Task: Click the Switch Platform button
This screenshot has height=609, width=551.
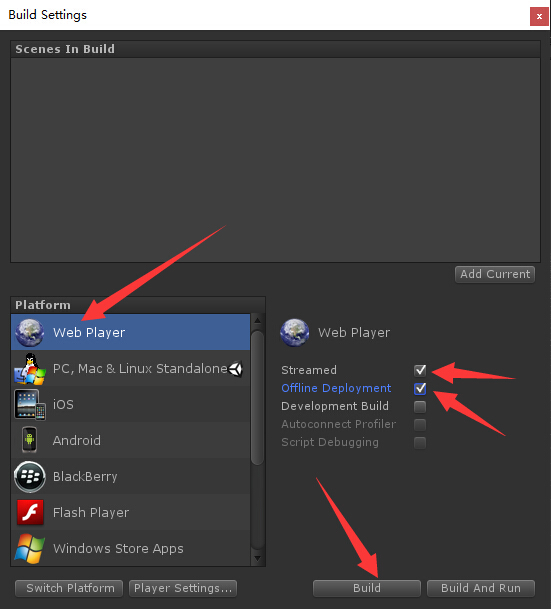Action: pyautogui.click(x=69, y=588)
